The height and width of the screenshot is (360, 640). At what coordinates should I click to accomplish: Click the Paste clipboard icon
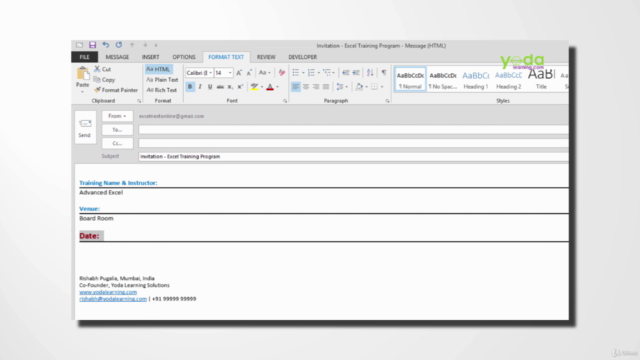82,74
